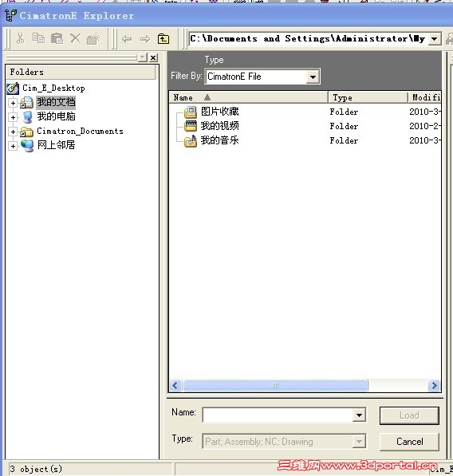Click the scroll left arrow of file list
This screenshot has width=453, height=476.
tap(175, 386)
